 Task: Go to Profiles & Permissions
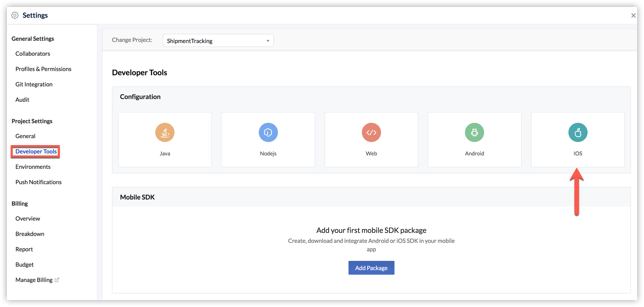point(43,69)
